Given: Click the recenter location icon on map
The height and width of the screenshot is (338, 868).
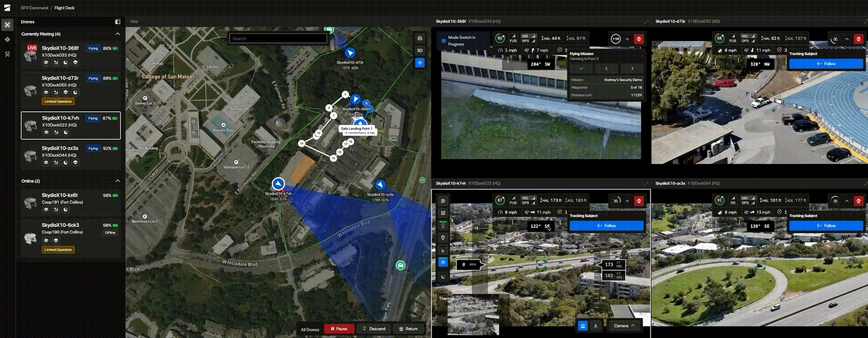Looking at the screenshot, I should point(420,63).
